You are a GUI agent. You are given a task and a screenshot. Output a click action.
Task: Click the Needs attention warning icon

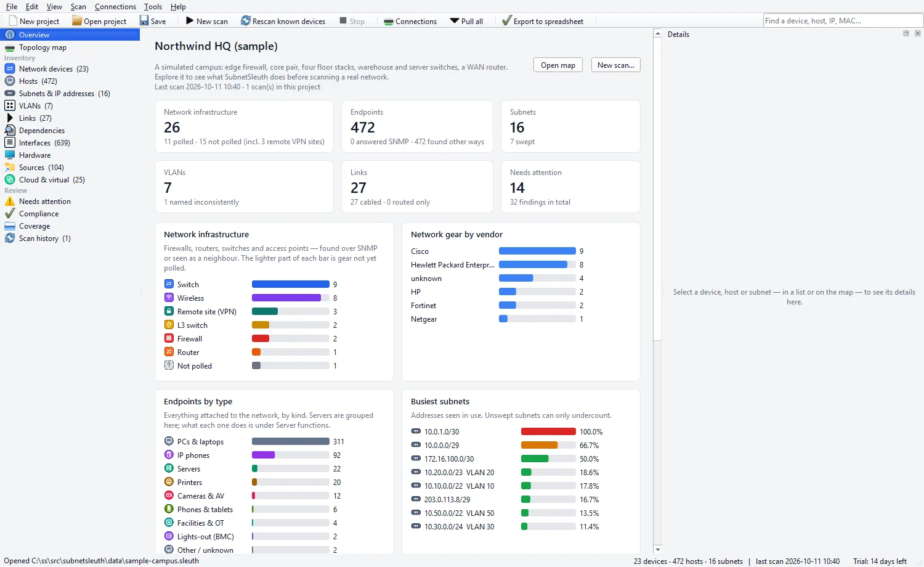click(x=10, y=202)
